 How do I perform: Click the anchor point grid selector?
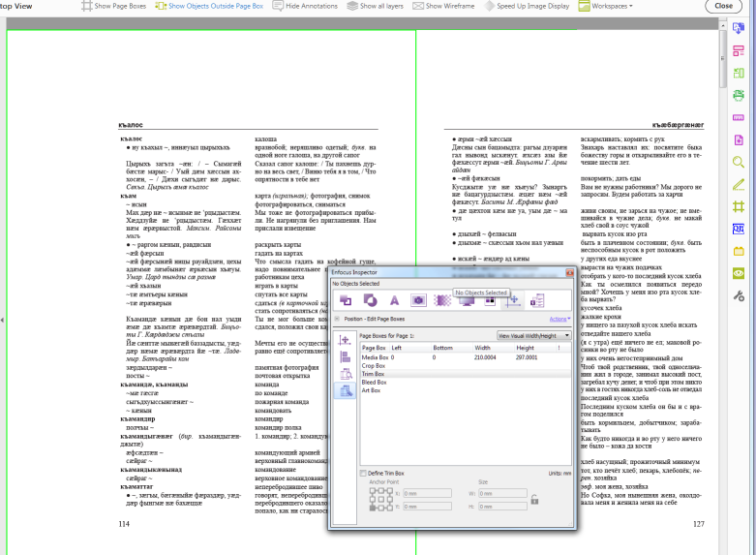click(x=380, y=499)
